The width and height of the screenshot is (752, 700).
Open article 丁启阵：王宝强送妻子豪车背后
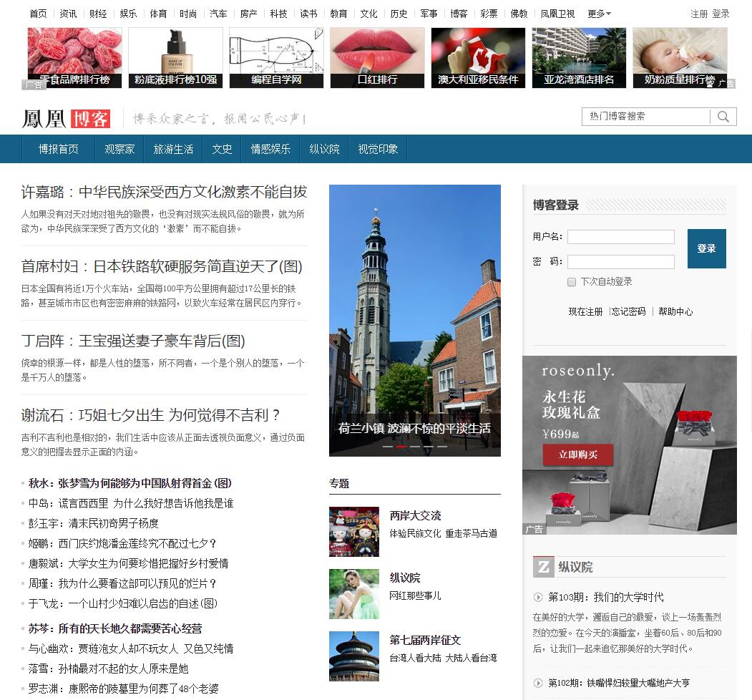click(133, 341)
